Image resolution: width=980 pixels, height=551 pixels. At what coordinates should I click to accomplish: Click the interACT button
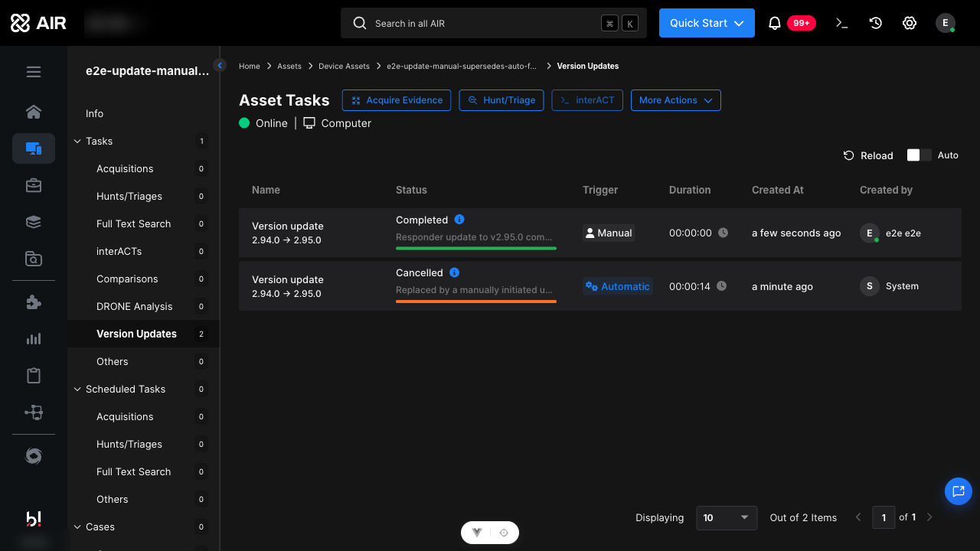587,100
